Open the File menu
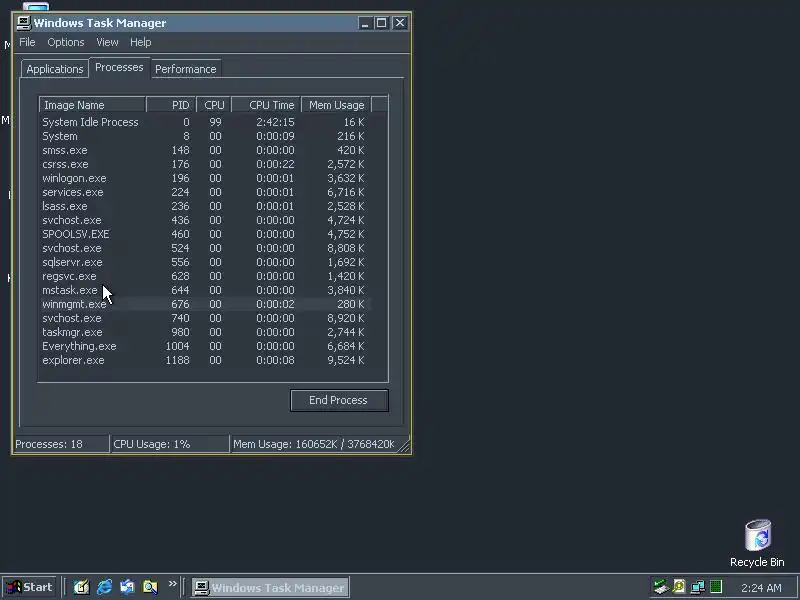Image resolution: width=800 pixels, height=600 pixels. pos(27,42)
